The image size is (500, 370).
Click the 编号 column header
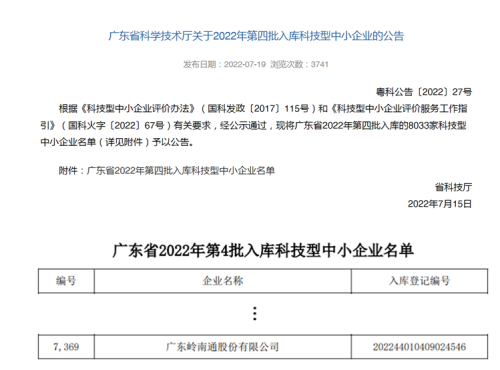point(66,281)
